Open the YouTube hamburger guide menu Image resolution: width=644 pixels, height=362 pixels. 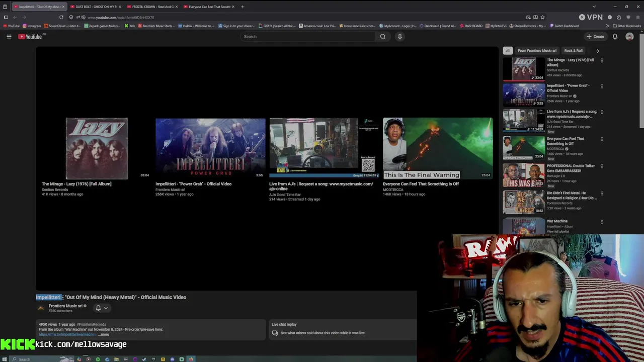pyautogui.click(x=9, y=37)
